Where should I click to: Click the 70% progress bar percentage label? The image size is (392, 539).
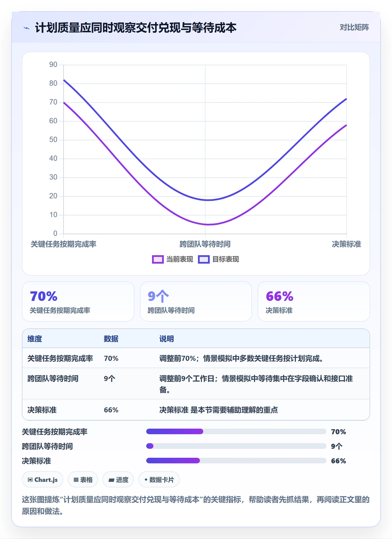[339, 432]
